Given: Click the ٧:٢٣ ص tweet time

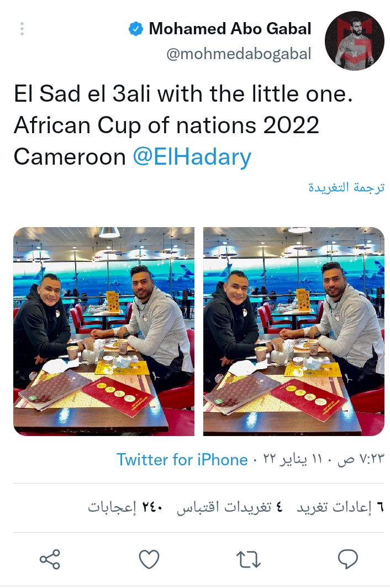Looking at the screenshot, I should pos(360,460).
